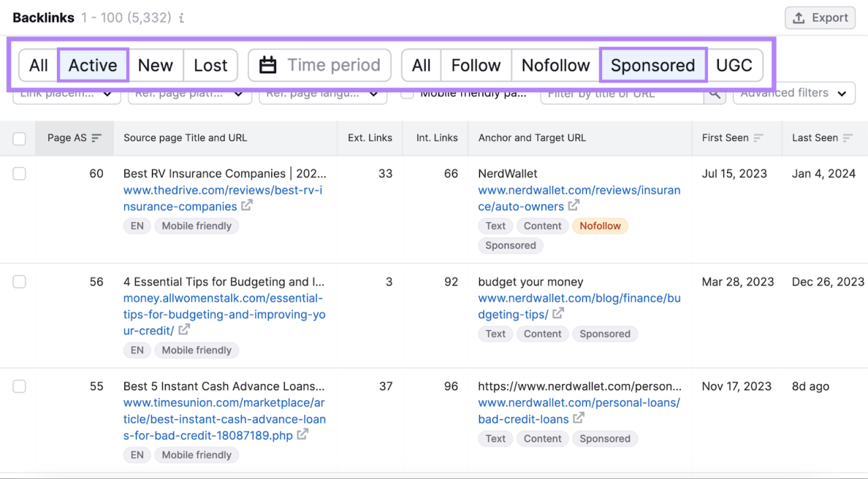This screenshot has width=868, height=479.
Task: Open the Time period date picker
Action: click(319, 65)
